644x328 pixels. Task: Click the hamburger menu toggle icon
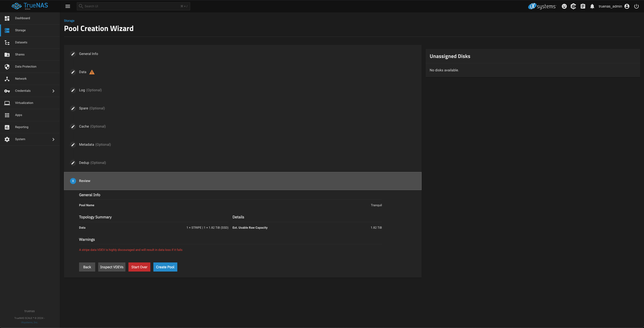coord(67,6)
